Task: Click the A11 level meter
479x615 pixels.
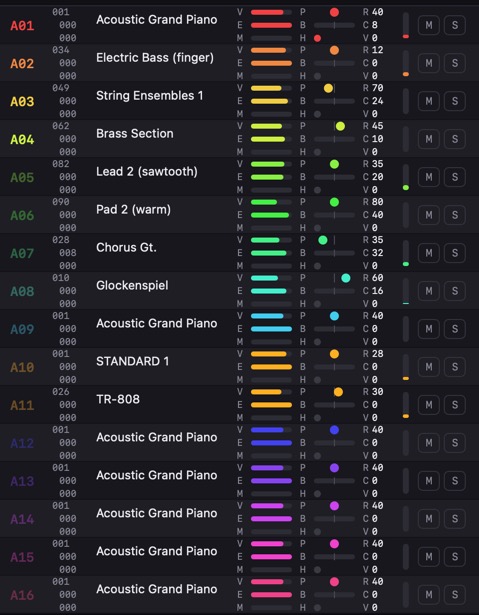Action: coord(406,405)
